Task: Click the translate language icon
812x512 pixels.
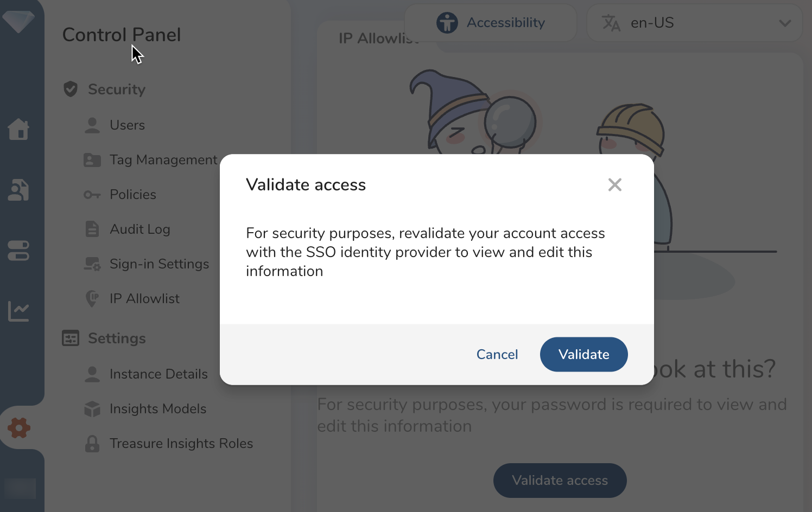Action: point(611,23)
